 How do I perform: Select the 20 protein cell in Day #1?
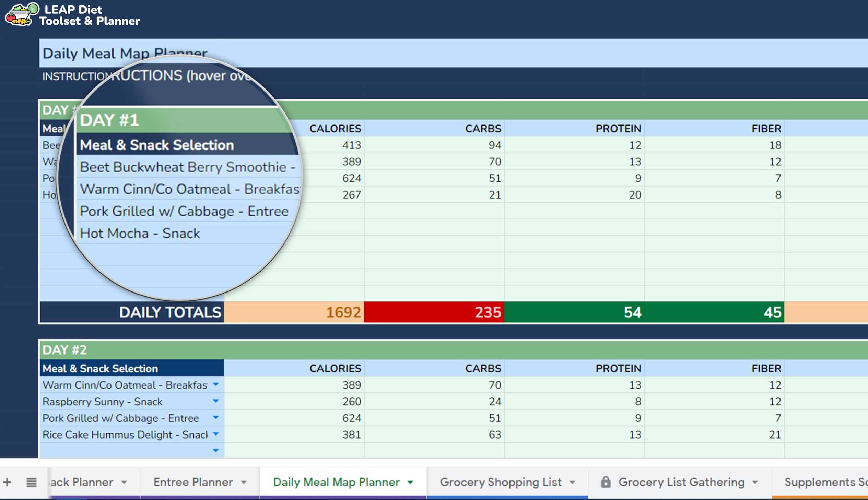(574, 194)
